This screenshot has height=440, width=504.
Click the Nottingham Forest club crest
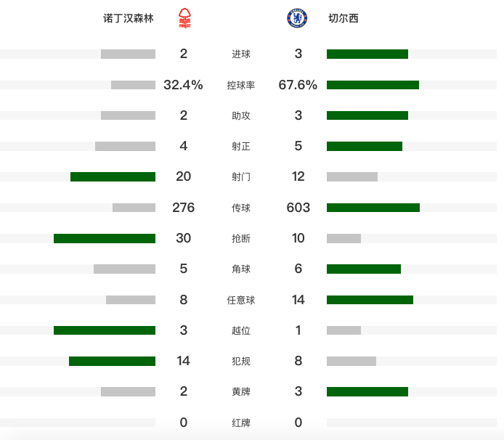click(x=184, y=18)
